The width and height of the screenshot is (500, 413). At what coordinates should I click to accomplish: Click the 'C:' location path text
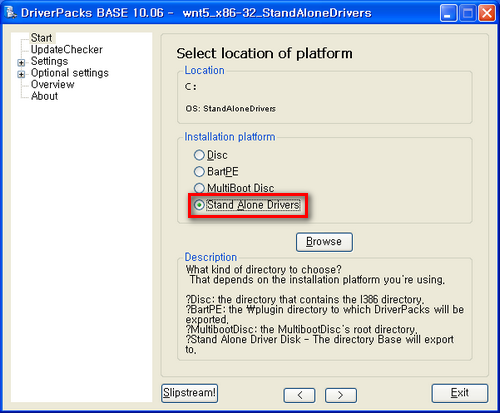pos(191,87)
